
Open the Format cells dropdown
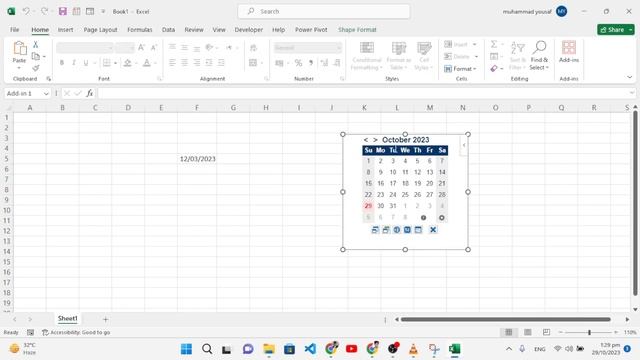coord(460,69)
